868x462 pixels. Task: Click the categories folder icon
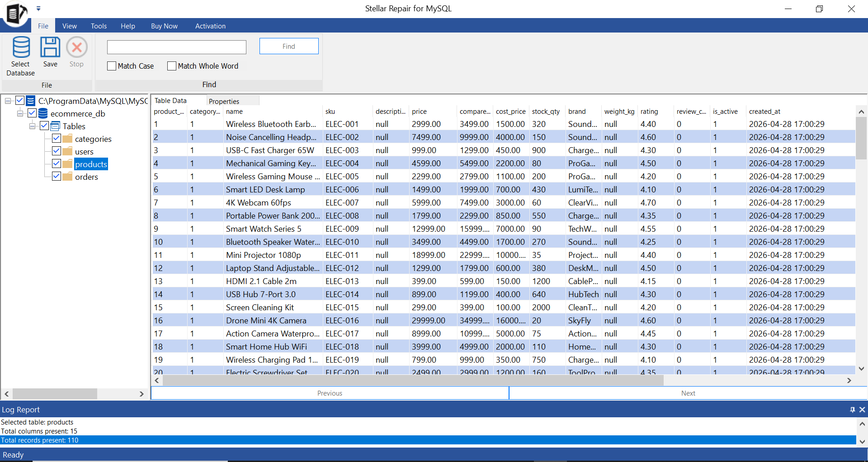coord(67,139)
